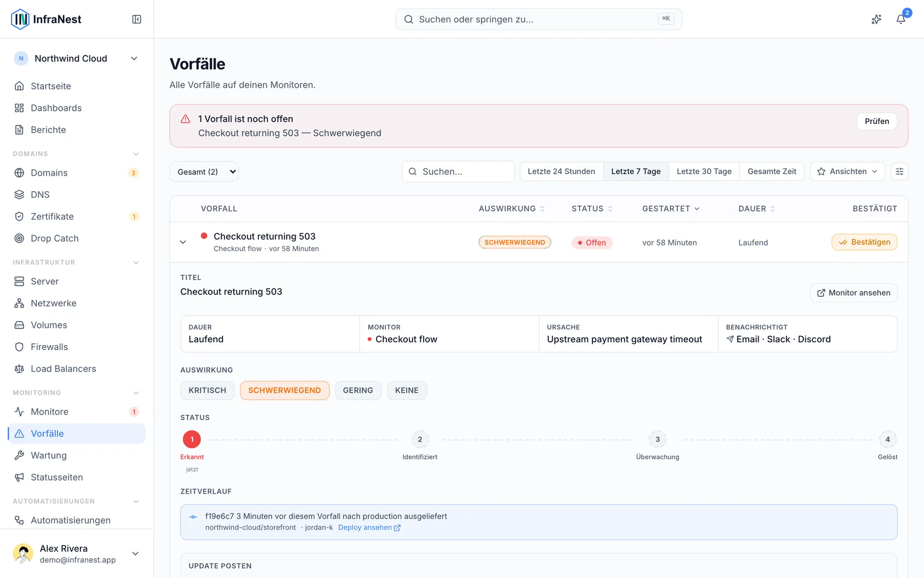Click the AI sparkles icon in header
The width and height of the screenshot is (924, 578).
[x=876, y=19]
